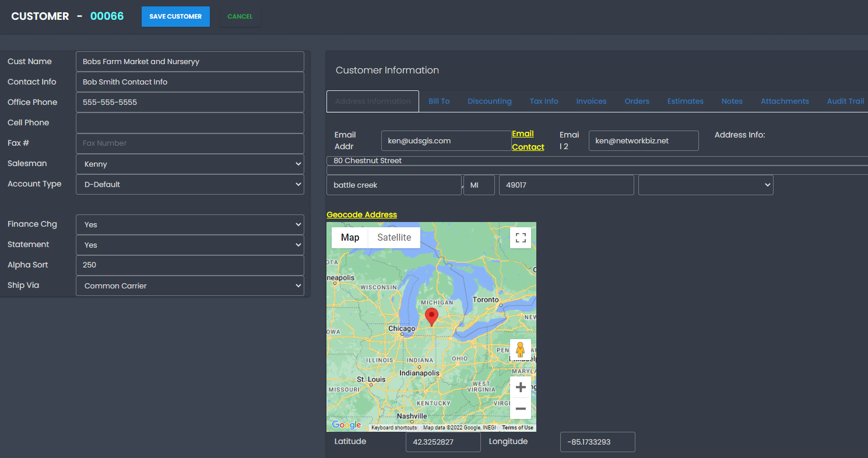
Task: Click the St. Louis label on the map
Action: [x=371, y=379]
